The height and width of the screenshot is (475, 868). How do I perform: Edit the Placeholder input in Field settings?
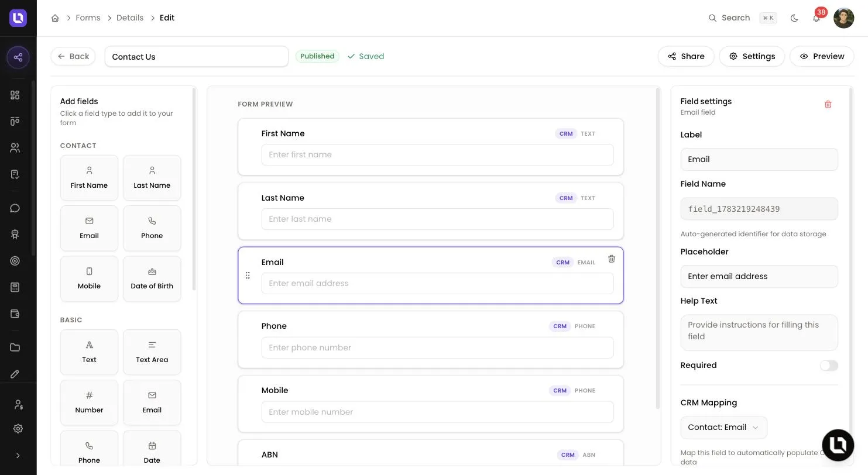[759, 277]
